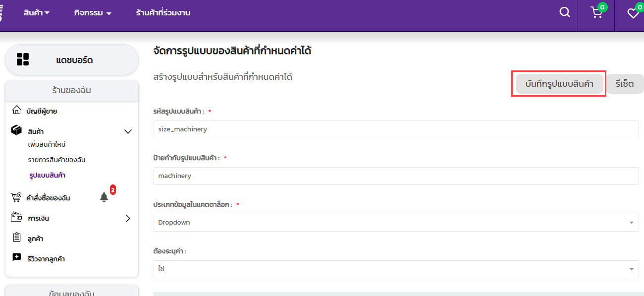Click the คำสั่งซื้อของฉัน cart icon
This screenshot has width=644, height=296.
pyautogui.click(x=16, y=197)
